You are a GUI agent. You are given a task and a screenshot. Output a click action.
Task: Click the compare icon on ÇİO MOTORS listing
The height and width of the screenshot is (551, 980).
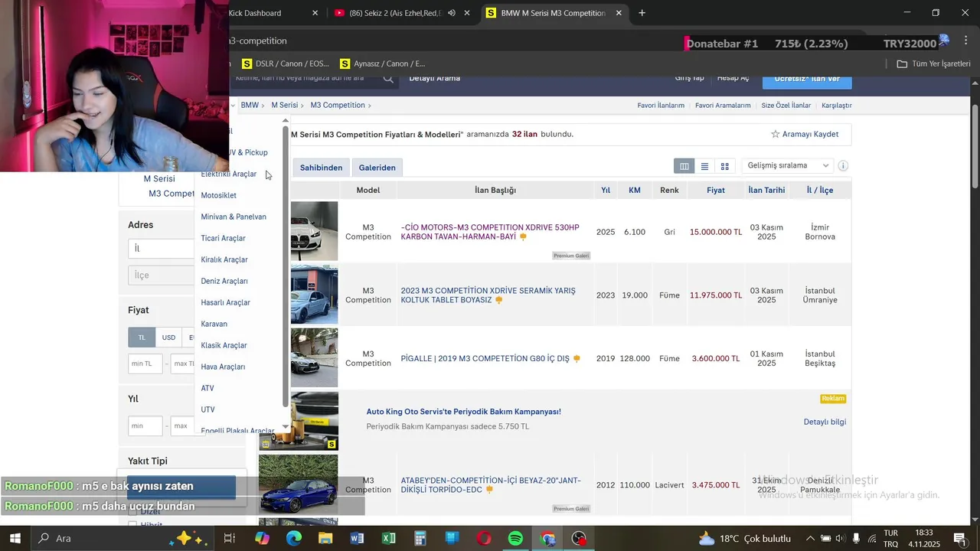tap(523, 237)
